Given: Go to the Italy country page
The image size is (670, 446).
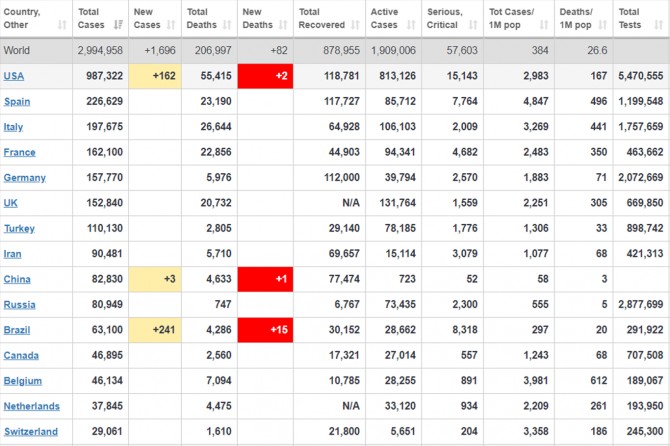Looking at the screenshot, I should pyautogui.click(x=16, y=127).
